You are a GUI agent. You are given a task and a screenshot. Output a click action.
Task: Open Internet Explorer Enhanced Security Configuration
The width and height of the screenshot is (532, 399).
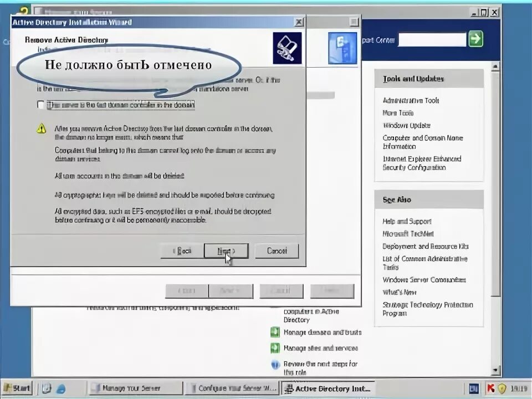422,163
